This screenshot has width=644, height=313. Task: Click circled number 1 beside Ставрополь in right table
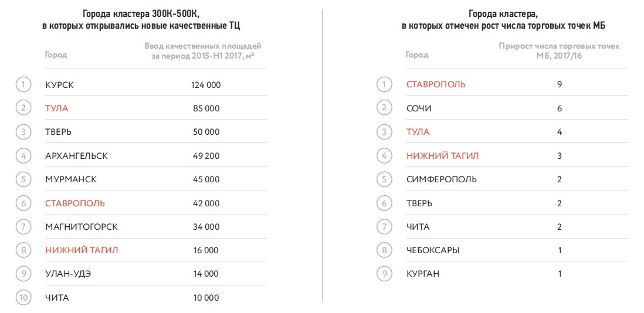tap(384, 84)
